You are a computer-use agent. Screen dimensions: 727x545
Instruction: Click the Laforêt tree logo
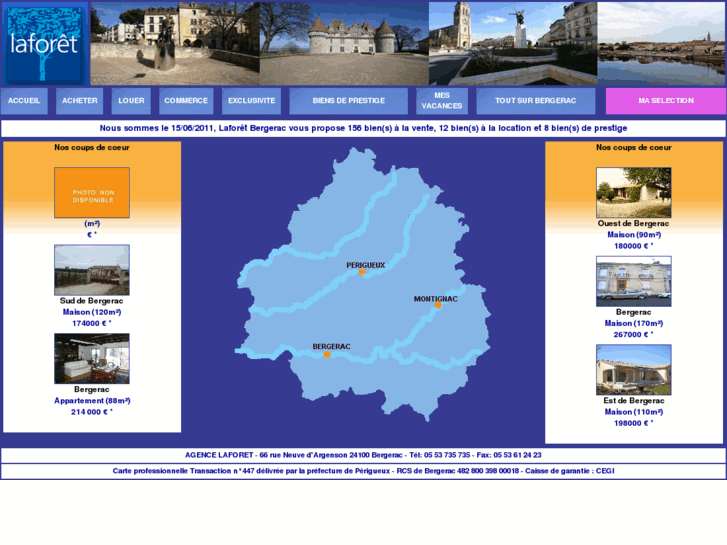coord(45,44)
